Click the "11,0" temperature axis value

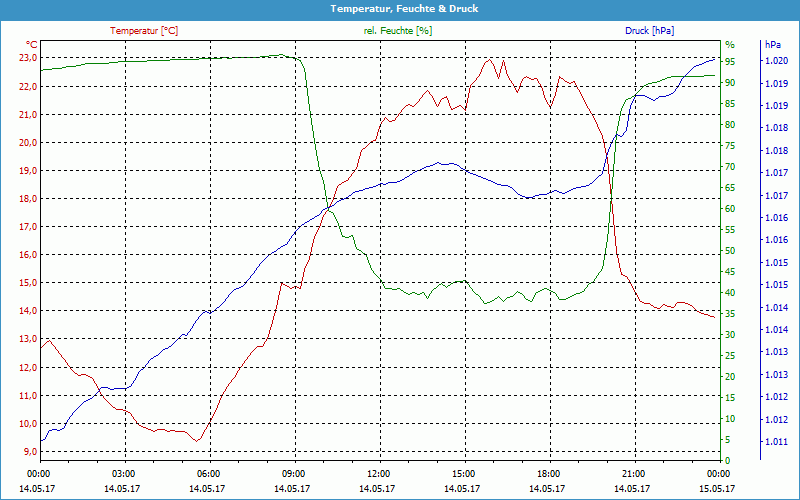tap(28, 396)
